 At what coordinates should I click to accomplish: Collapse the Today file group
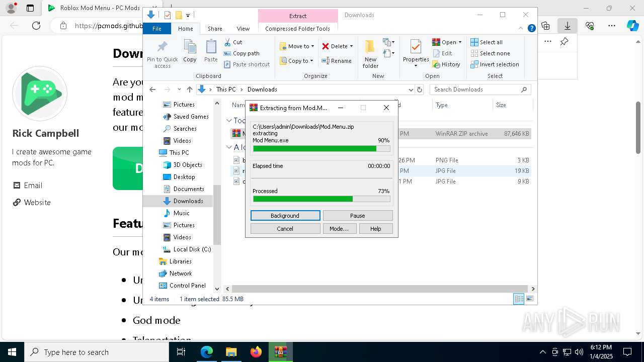[229, 121]
